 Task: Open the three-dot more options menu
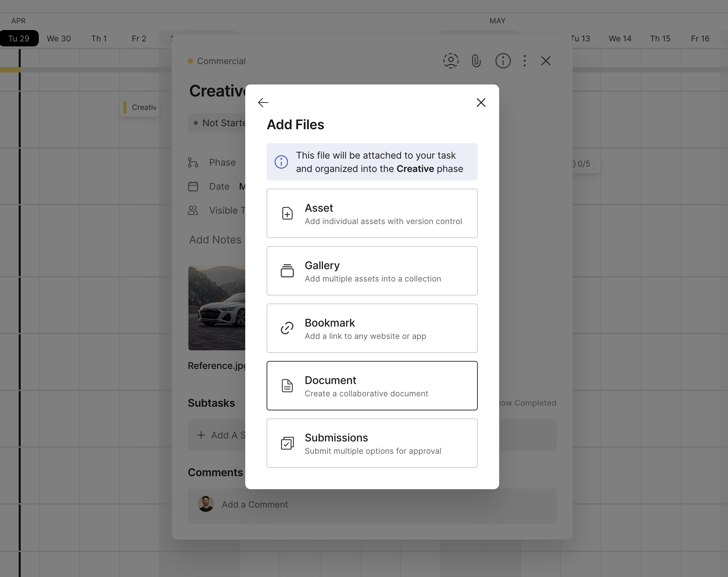(524, 61)
